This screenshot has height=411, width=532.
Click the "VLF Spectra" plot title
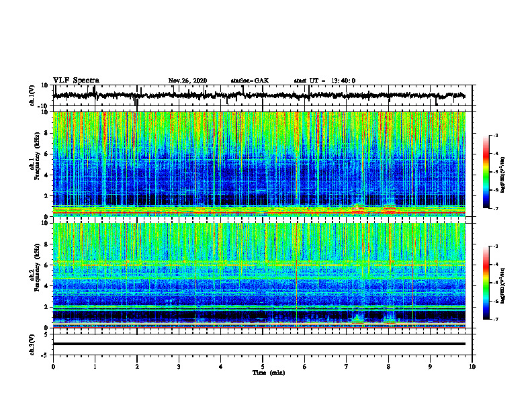pyautogui.click(x=76, y=81)
